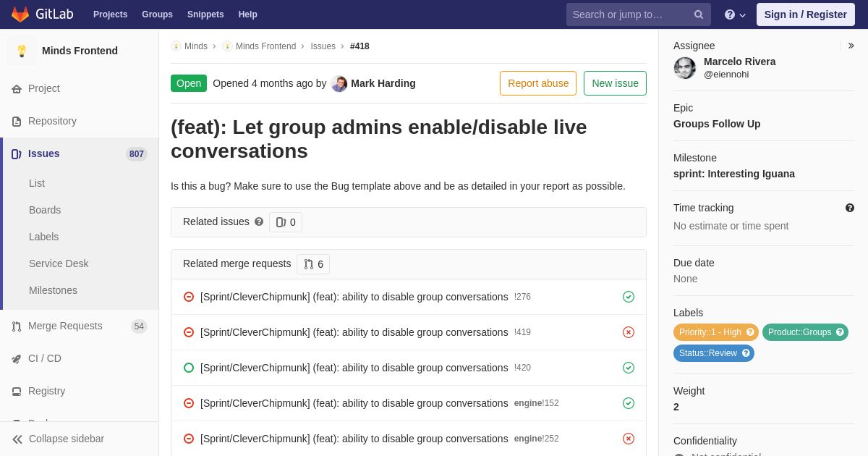Open Milestones in the sidebar
Screen dimensions: 868x456
[53, 290]
